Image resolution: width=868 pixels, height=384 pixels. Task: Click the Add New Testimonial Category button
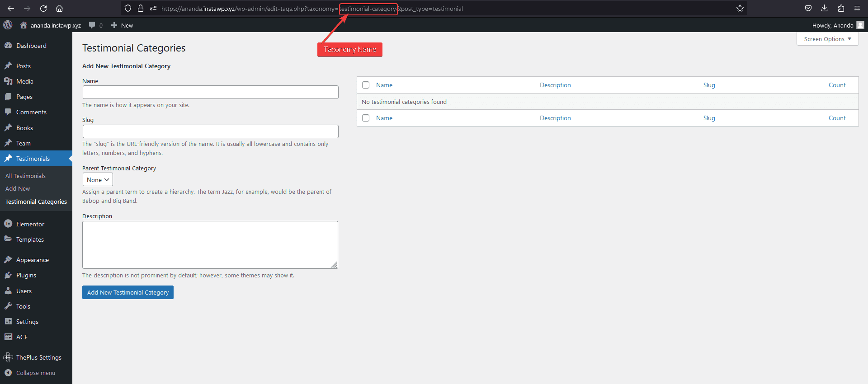128,292
